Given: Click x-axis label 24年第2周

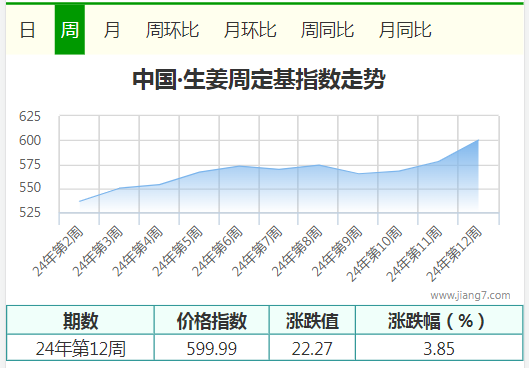Looking at the screenshot, I should click(58, 252).
